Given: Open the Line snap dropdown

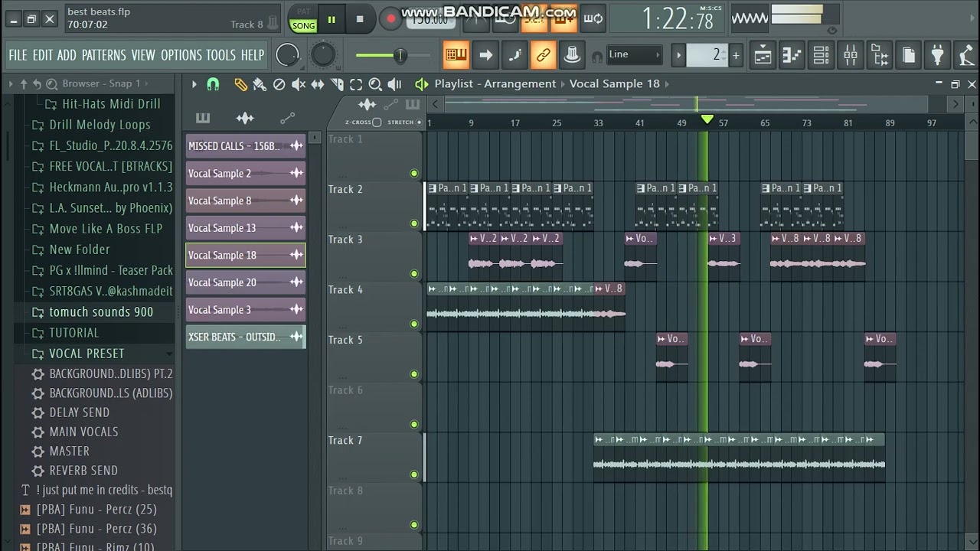Looking at the screenshot, I should (x=635, y=54).
